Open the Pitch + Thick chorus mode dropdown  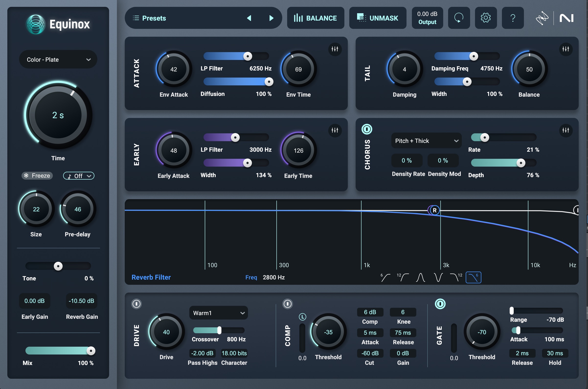tap(426, 141)
